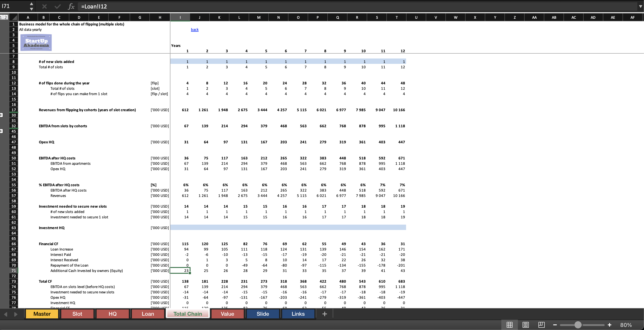Click the zoom out minus icon
Viewport: 644px width, 330px height.
click(555, 325)
